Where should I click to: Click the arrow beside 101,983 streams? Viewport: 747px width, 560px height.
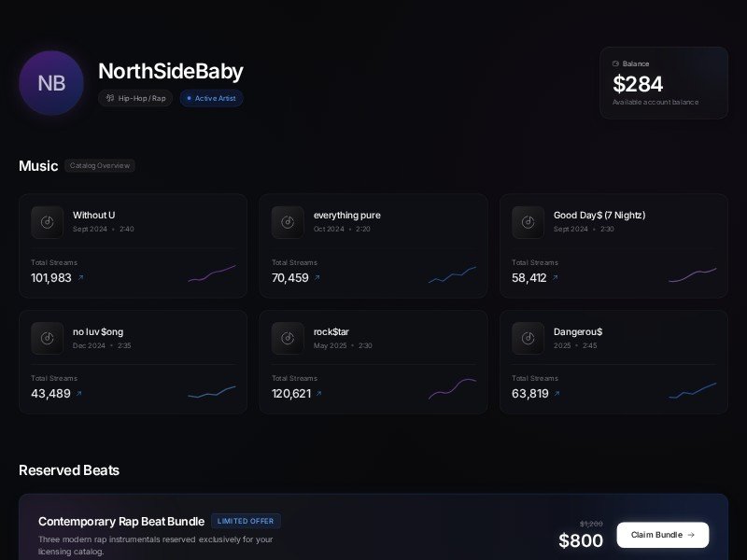click(x=80, y=278)
